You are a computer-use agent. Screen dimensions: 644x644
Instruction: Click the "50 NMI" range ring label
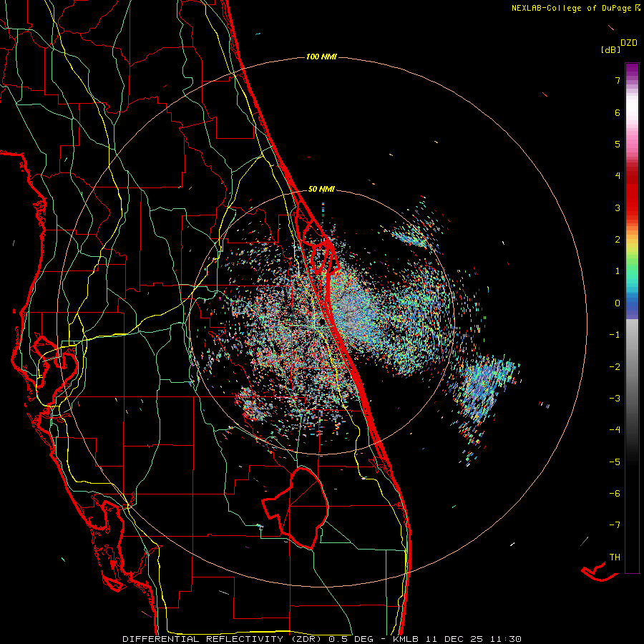coord(321,189)
